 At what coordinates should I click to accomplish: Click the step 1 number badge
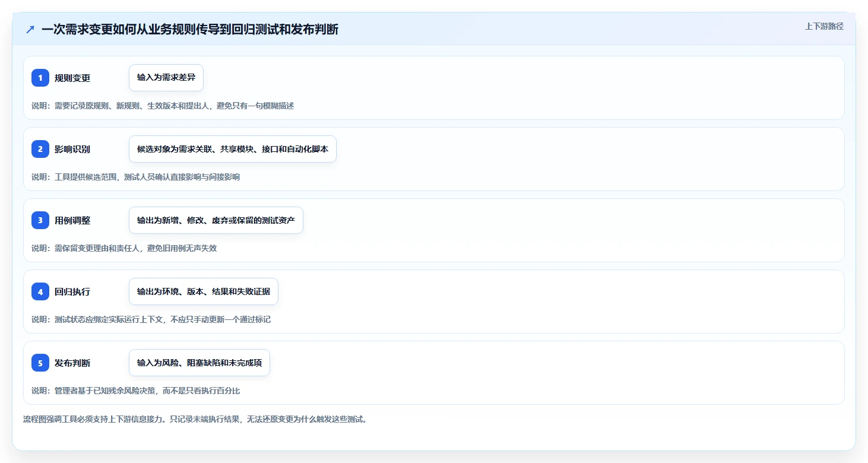point(40,78)
